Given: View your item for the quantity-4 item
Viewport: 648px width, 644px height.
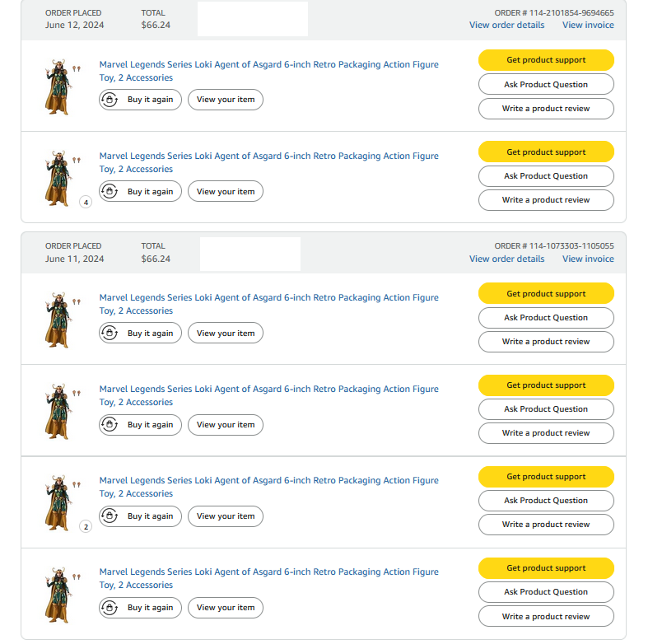Looking at the screenshot, I should (226, 191).
